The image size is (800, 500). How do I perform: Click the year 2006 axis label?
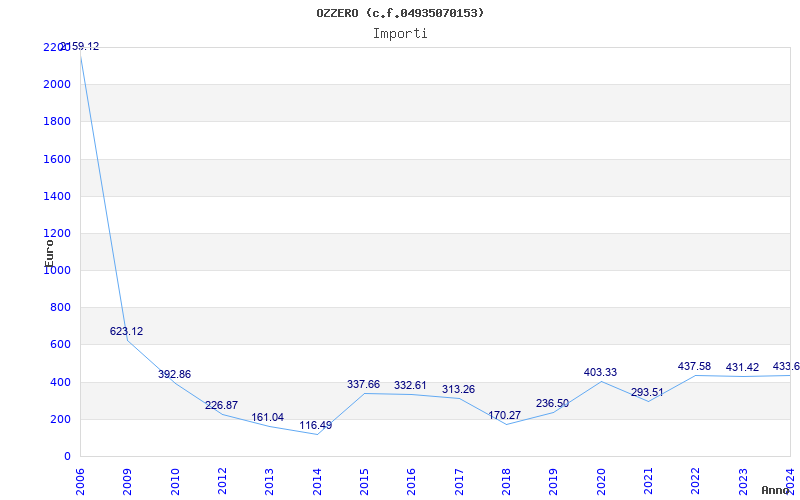[80, 482]
